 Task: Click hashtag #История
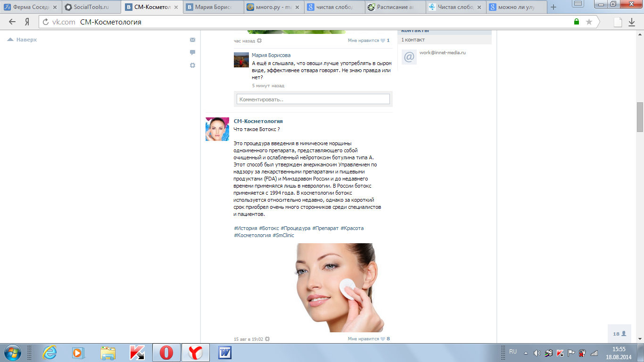pyautogui.click(x=246, y=228)
